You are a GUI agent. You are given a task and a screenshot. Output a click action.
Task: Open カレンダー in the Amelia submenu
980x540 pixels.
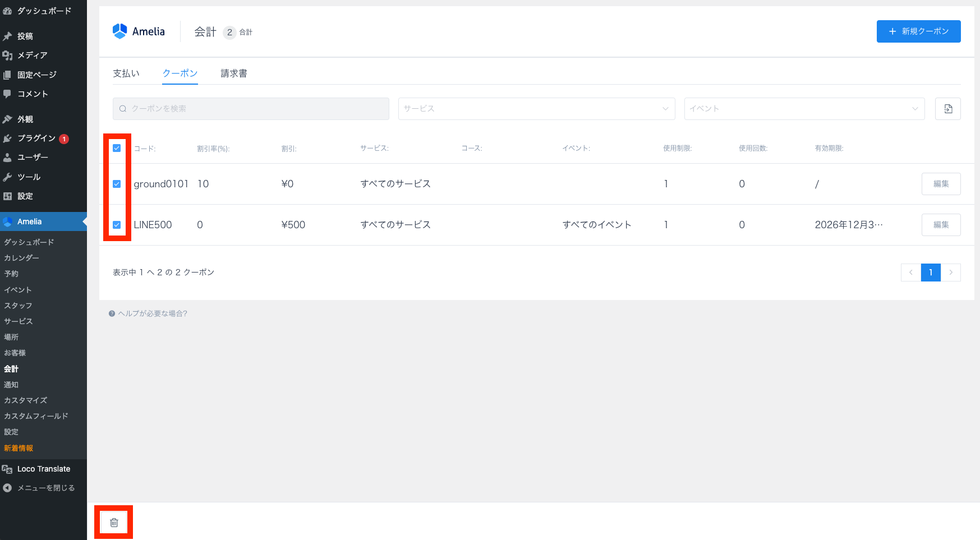click(22, 258)
